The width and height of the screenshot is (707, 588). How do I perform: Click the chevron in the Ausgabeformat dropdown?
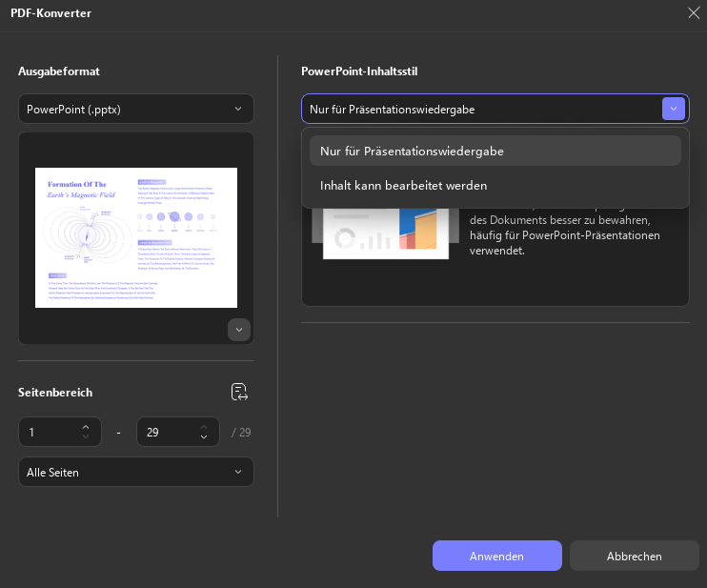click(238, 109)
